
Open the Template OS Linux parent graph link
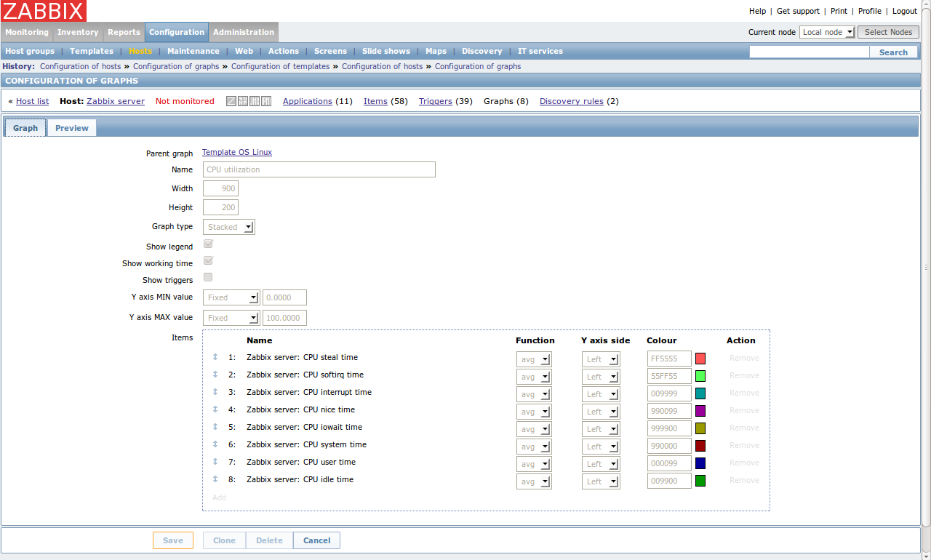click(237, 152)
